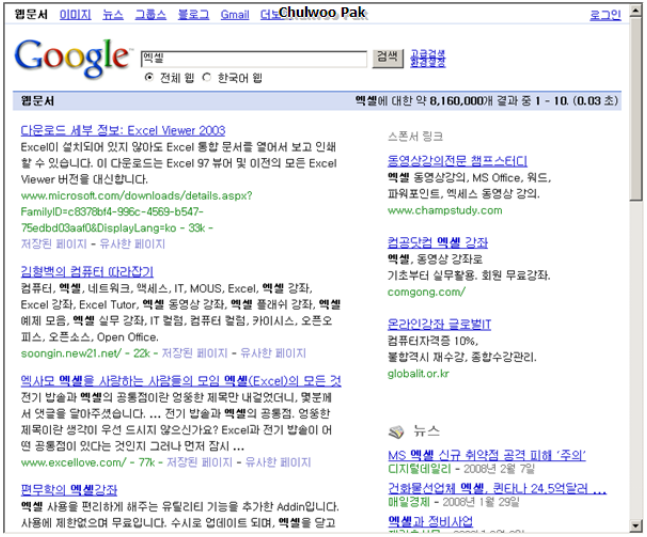Screen dimensions: 647x537
Task: Open sponsored link 온라인강좌 글로벌IT
Action: (439, 324)
